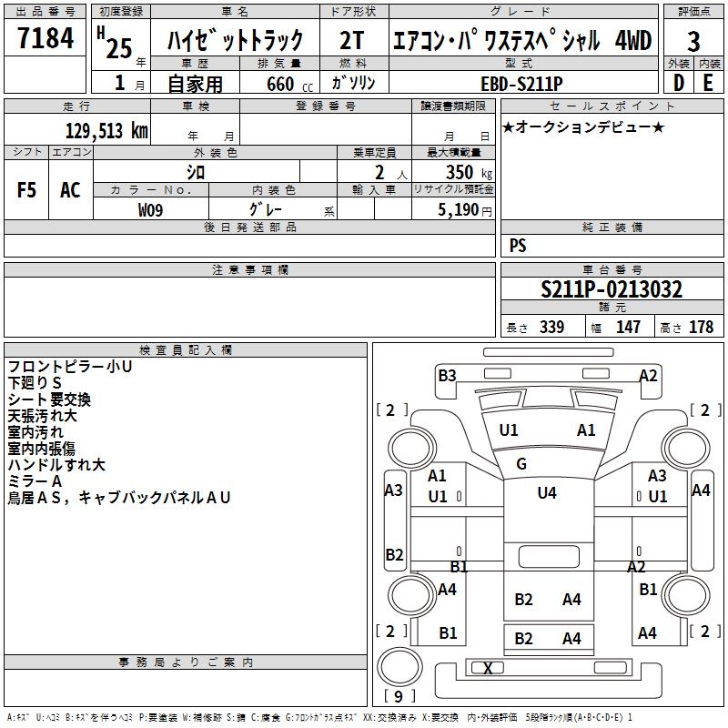Click the spare tire value [9]
The image size is (728, 728).
[399, 696]
